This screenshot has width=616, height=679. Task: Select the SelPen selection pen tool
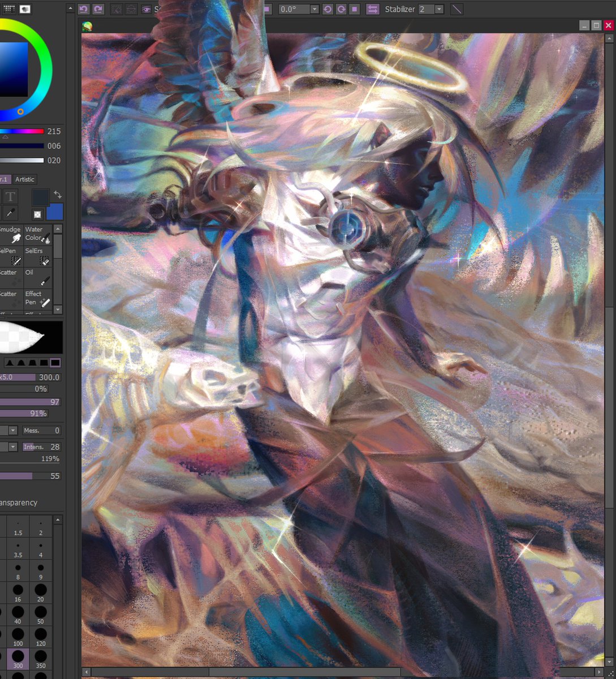tap(11, 256)
